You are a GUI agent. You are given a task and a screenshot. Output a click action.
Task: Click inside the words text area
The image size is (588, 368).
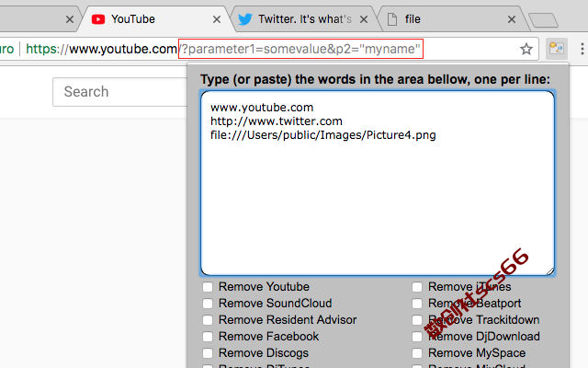(x=378, y=183)
